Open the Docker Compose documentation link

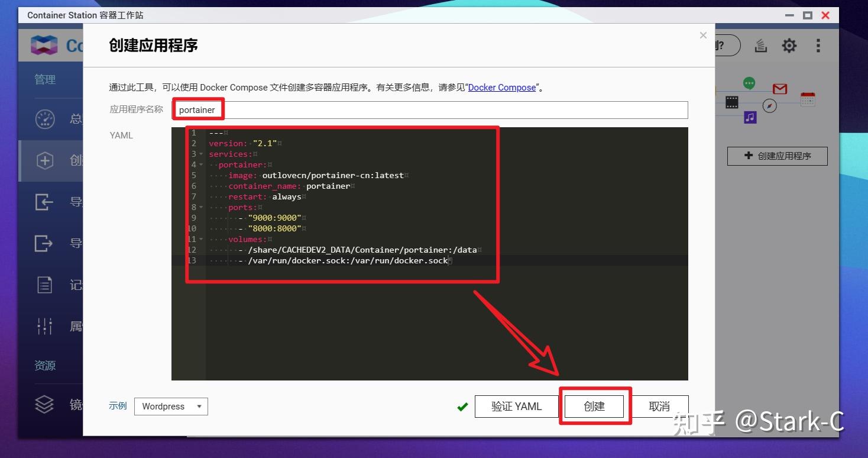coord(501,87)
